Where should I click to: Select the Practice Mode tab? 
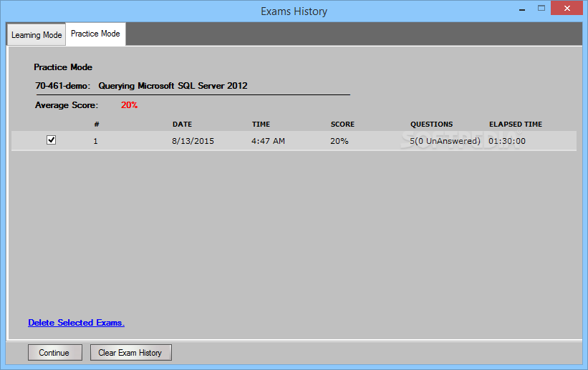[96, 34]
